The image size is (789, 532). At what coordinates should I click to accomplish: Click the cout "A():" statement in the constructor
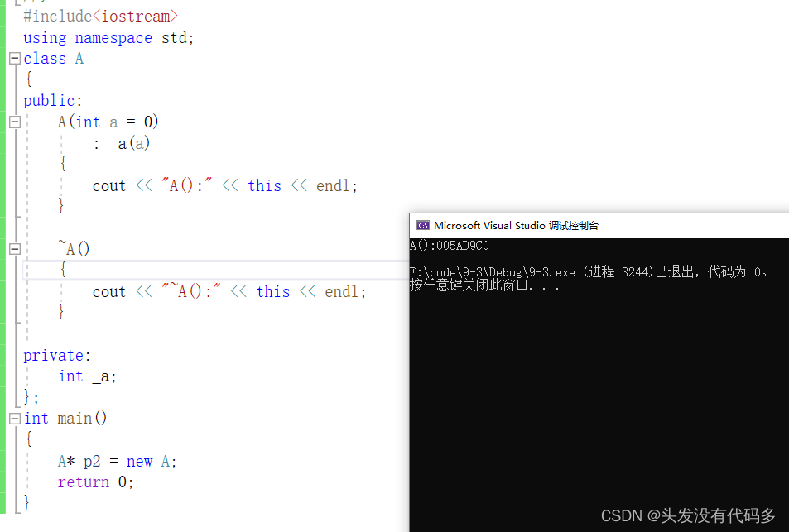coord(225,185)
